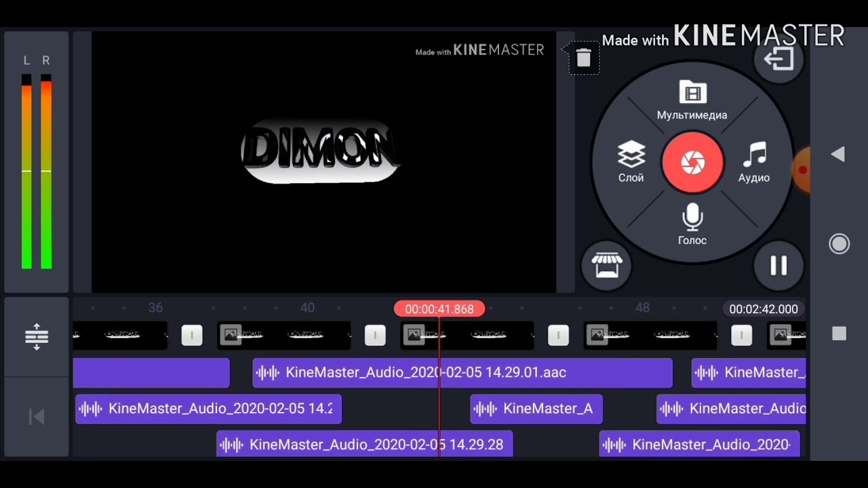Click the right channel audio level meter
This screenshot has height=488, width=868.
point(46,172)
